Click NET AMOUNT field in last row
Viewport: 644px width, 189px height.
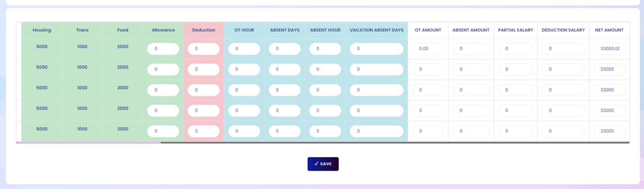coord(609,131)
